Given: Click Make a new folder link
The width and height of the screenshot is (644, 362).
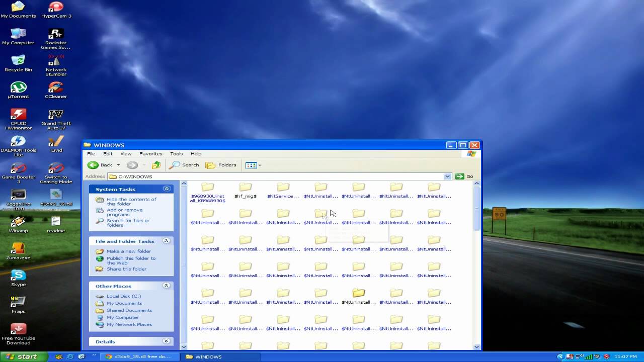Looking at the screenshot, I should (x=128, y=251).
